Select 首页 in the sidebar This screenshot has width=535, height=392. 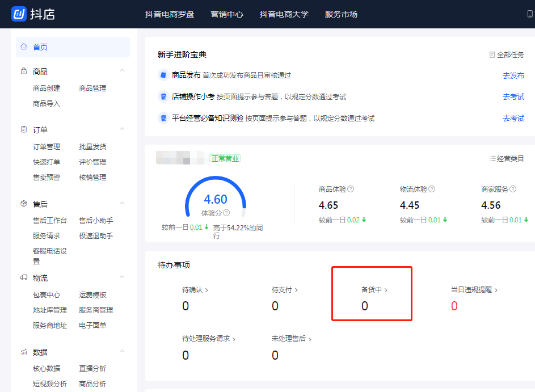click(x=73, y=47)
